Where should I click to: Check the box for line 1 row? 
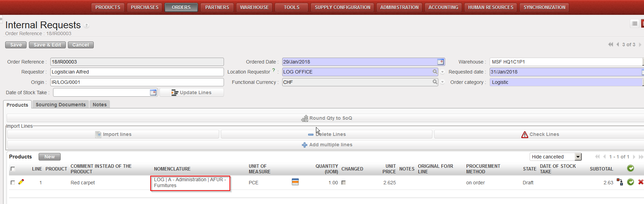[x=13, y=183]
